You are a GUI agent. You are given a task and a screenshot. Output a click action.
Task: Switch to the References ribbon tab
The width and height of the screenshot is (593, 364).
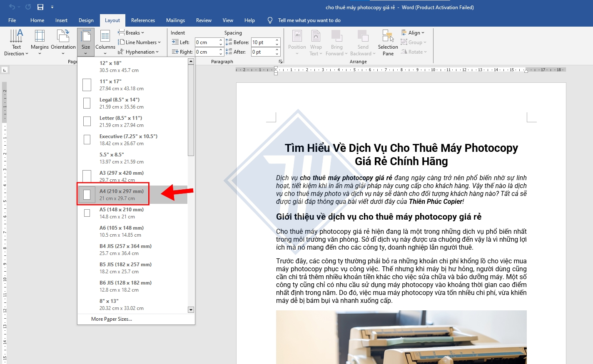coord(143,20)
